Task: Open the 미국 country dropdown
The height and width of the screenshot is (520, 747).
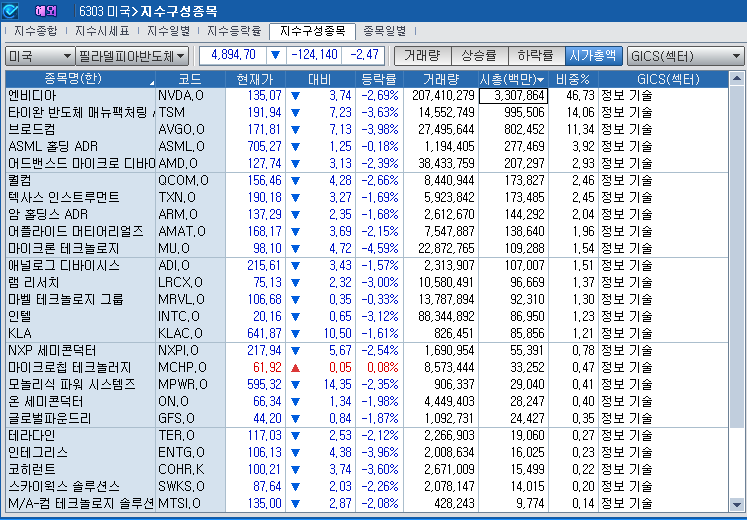Action: [x=40, y=56]
